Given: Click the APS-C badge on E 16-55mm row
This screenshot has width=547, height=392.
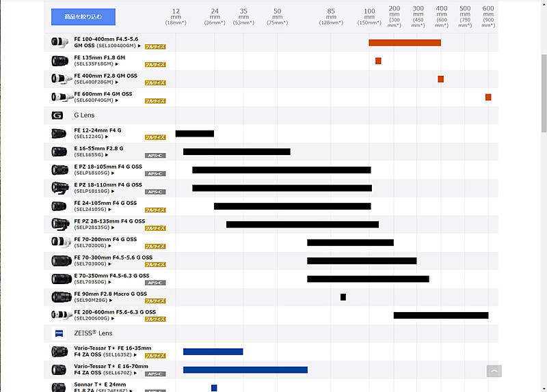Looking at the screenshot, I should (155, 156).
